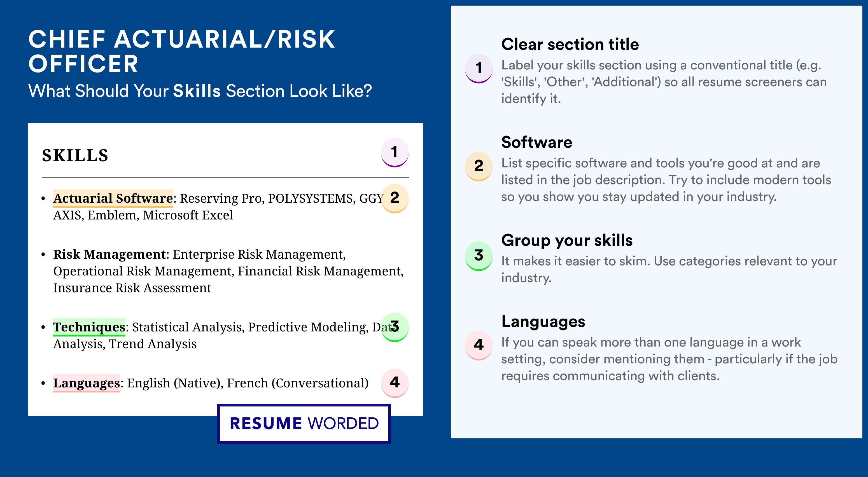The width and height of the screenshot is (868, 477).
Task: Click the green highlighted Techniques label
Action: click(89, 327)
